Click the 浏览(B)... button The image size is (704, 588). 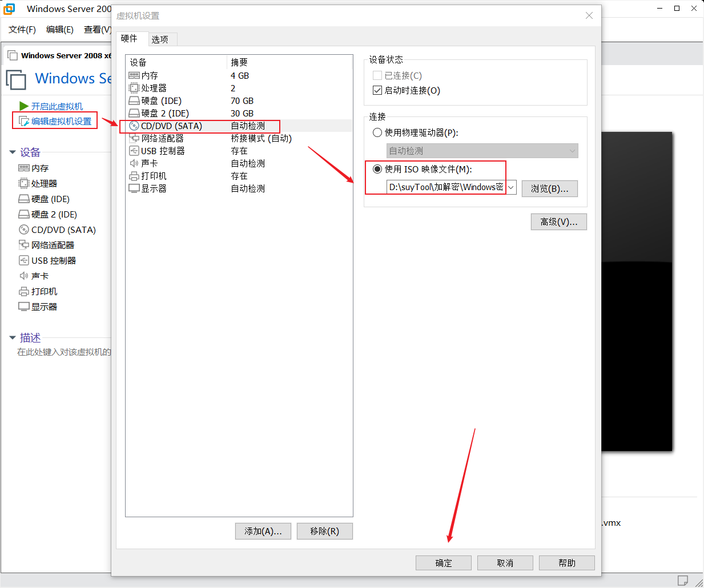(x=550, y=188)
